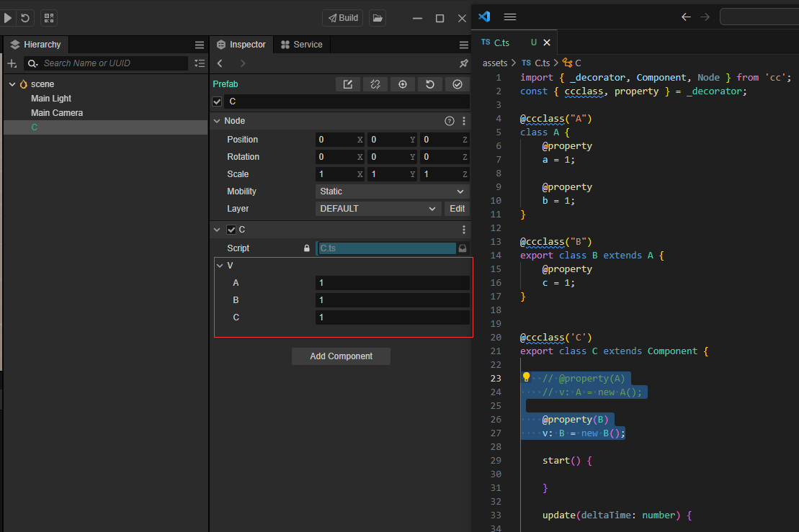Image resolution: width=799 pixels, height=532 pixels.
Task: Click the Add Component button
Action: click(341, 356)
